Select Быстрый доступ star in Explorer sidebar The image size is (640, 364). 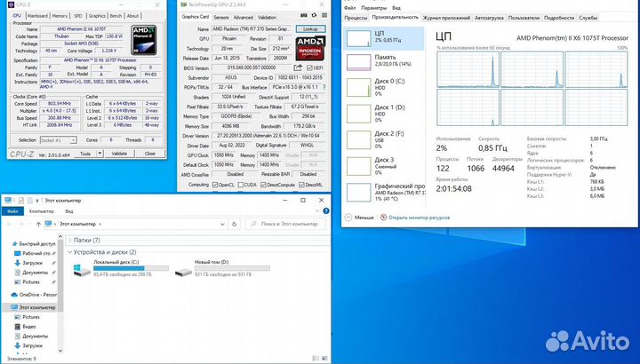coord(15,244)
